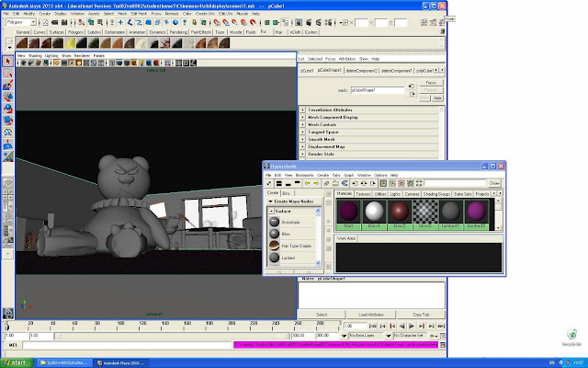
Task: Collapse the Surface category in Hypershade
Action: click(271, 212)
